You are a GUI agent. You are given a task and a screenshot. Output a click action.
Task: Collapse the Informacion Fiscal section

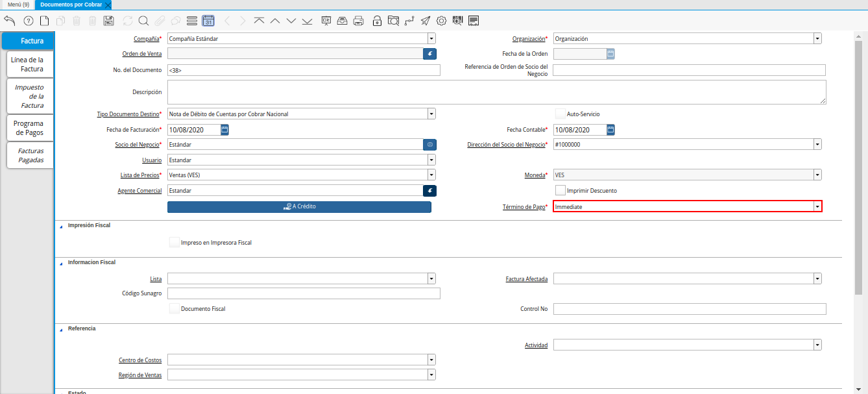[62, 263]
